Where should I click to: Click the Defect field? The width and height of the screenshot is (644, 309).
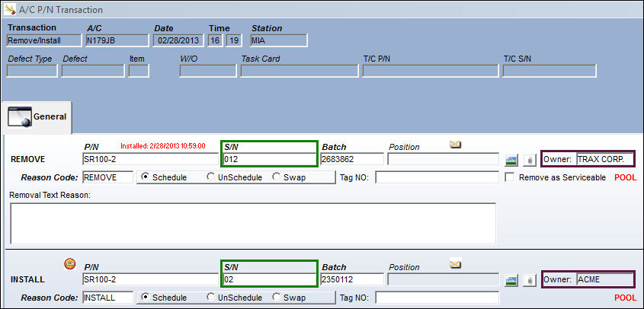coord(93,71)
